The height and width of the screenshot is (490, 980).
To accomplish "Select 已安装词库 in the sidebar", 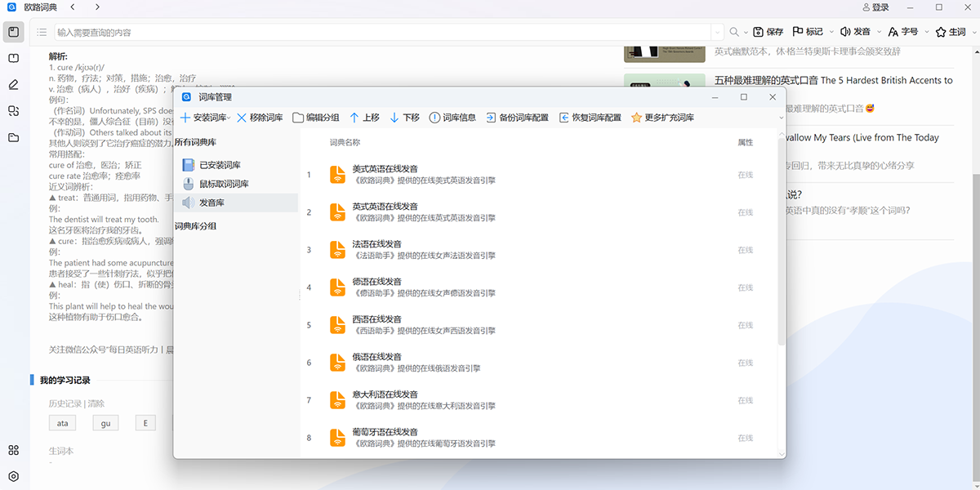I will [x=220, y=165].
